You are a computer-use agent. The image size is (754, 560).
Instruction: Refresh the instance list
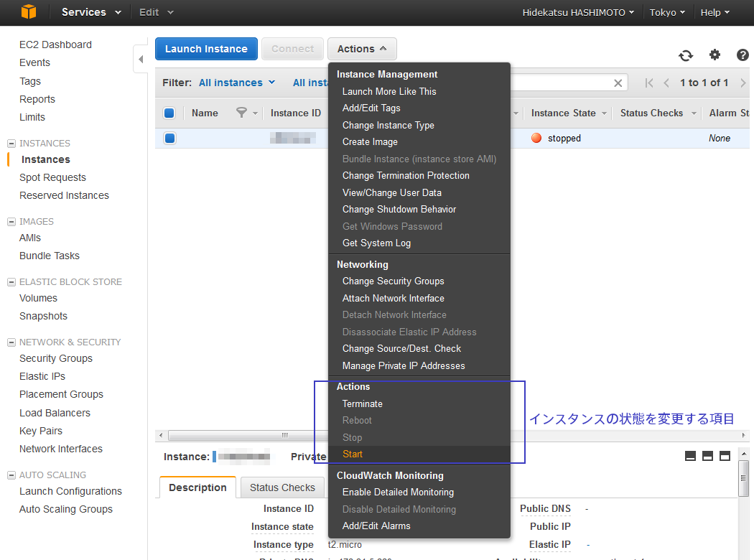pos(686,55)
